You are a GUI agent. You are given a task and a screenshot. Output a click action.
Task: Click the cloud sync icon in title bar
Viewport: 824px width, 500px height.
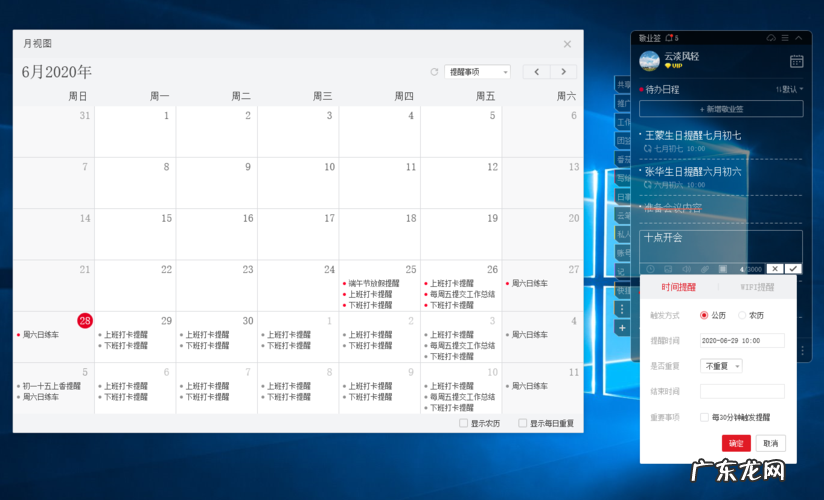(x=771, y=38)
